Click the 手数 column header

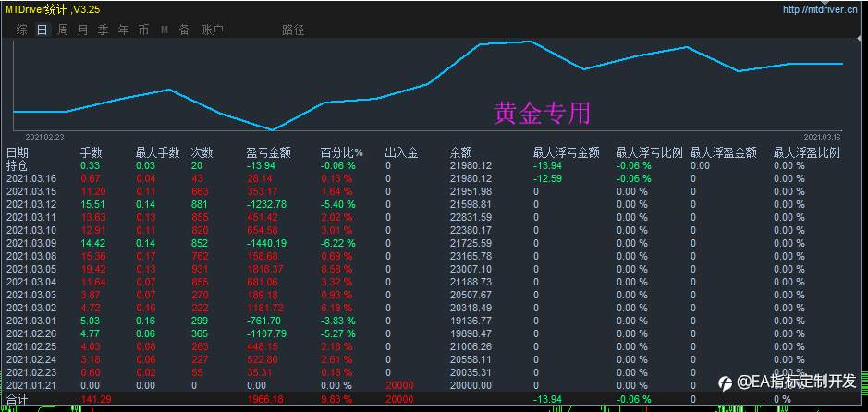point(92,152)
